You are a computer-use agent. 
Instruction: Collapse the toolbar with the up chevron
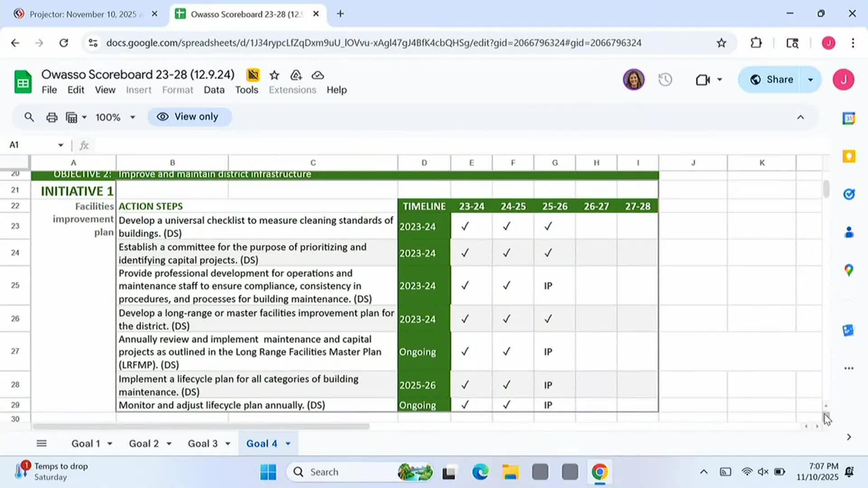(800, 117)
